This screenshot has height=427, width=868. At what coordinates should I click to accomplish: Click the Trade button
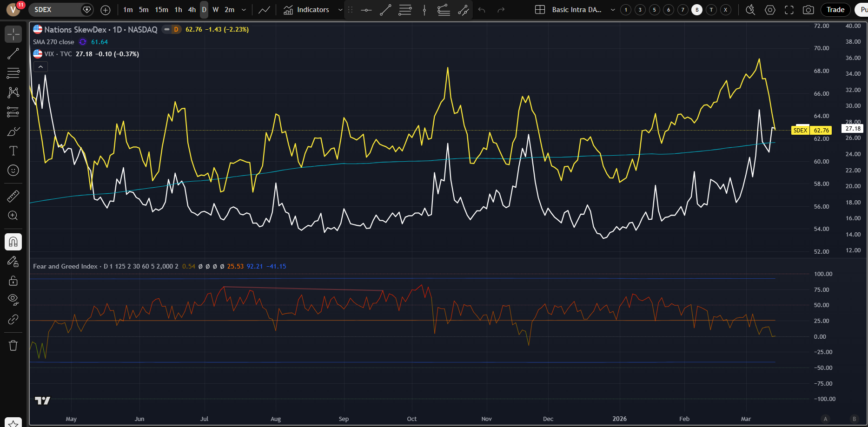coord(835,10)
